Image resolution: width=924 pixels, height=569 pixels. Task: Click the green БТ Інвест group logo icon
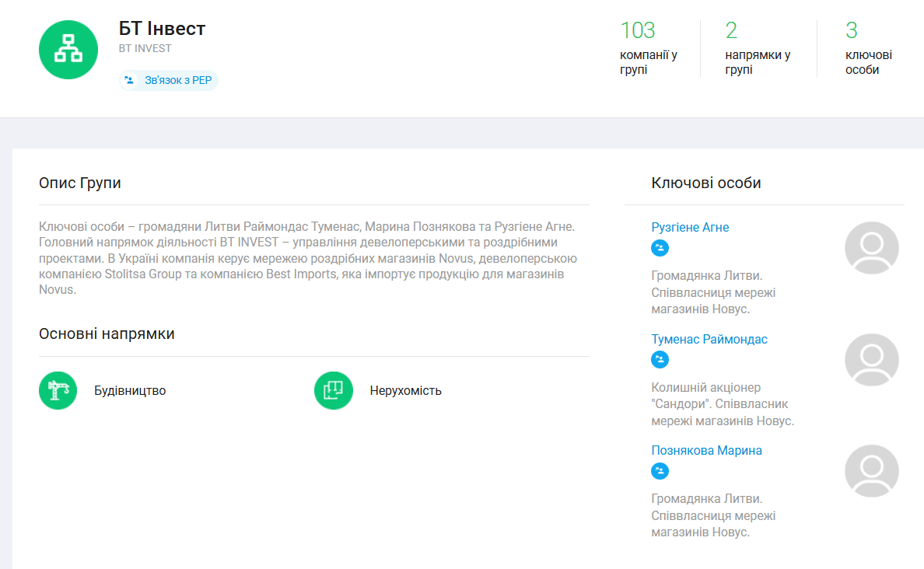tap(68, 50)
